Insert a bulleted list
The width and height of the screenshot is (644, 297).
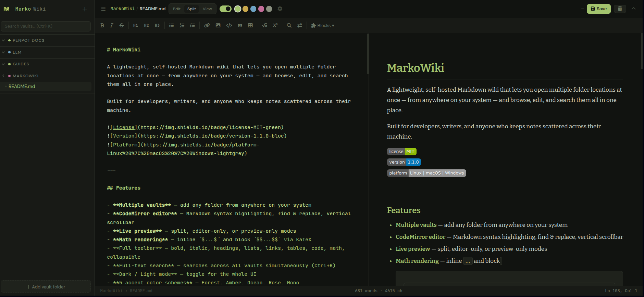tap(171, 25)
